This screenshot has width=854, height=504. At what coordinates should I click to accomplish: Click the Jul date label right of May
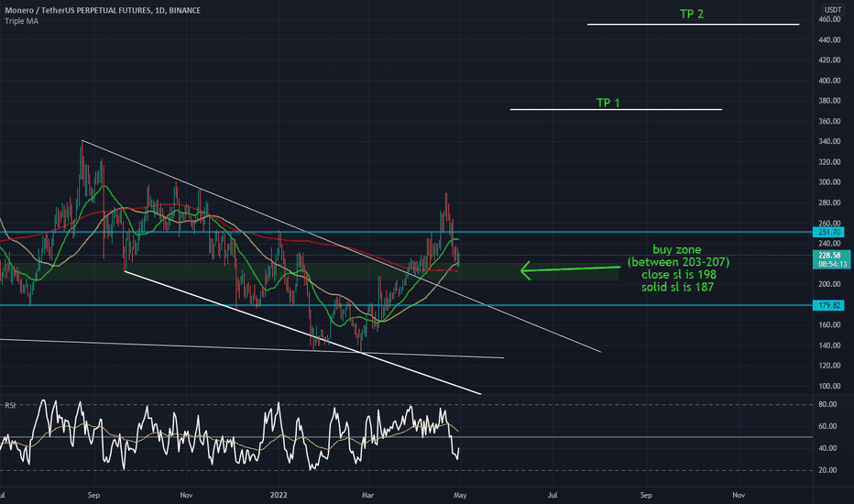[553, 495]
